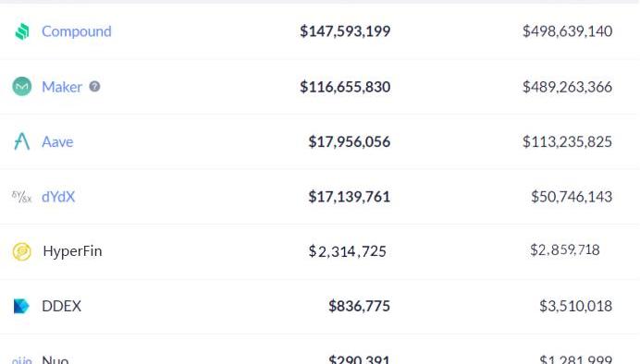Select the Nuo row name

click(x=55, y=359)
